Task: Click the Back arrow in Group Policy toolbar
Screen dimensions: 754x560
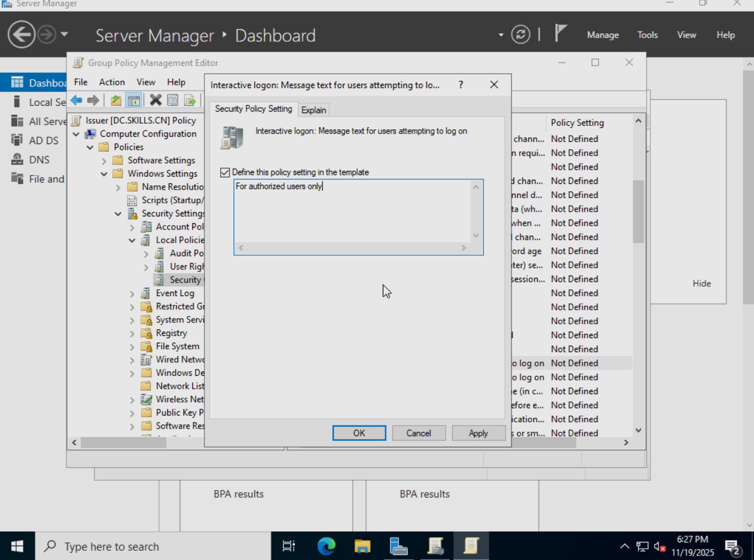Action: click(76, 100)
